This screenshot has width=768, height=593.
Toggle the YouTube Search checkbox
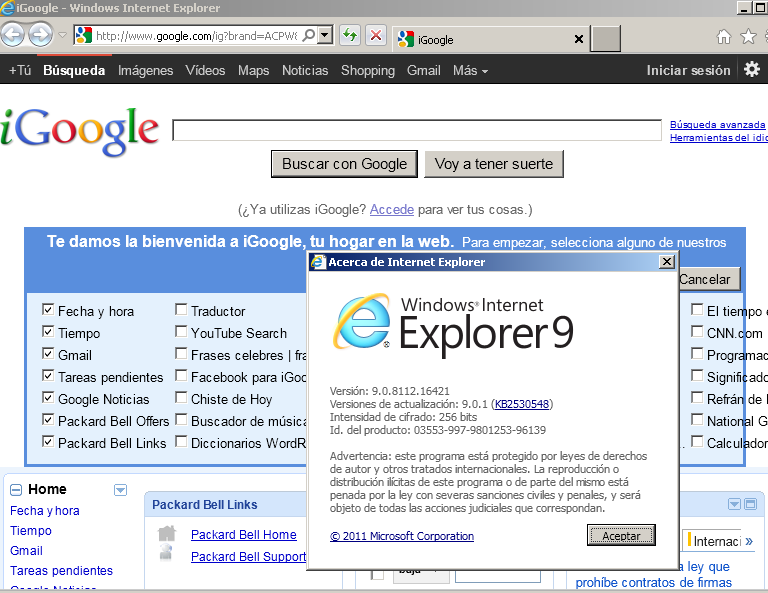[181, 332]
